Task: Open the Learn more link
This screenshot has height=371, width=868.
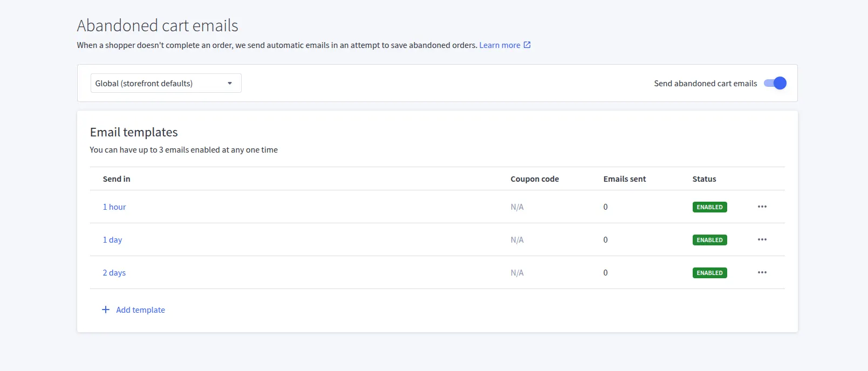Action: pos(500,45)
